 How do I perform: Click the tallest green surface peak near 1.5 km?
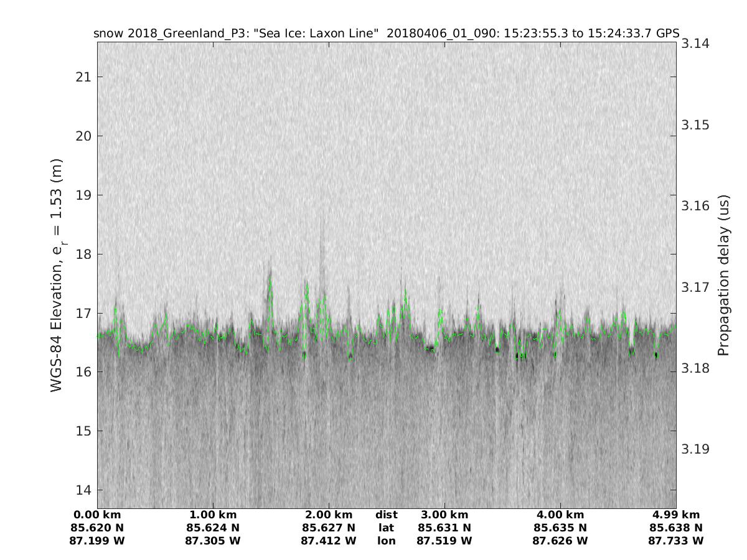tap(270, 278)
